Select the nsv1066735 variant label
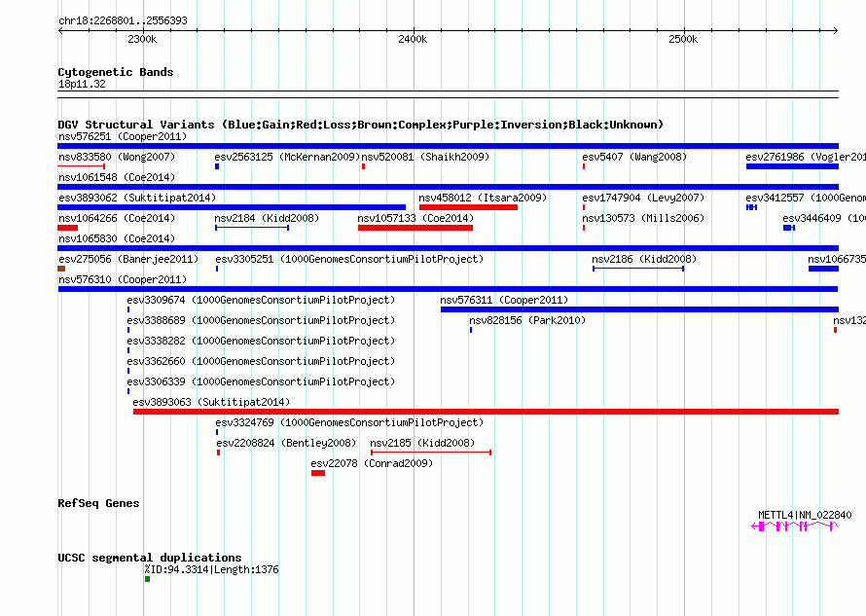This screenshot has height=616, width=866. coord(837,259)
